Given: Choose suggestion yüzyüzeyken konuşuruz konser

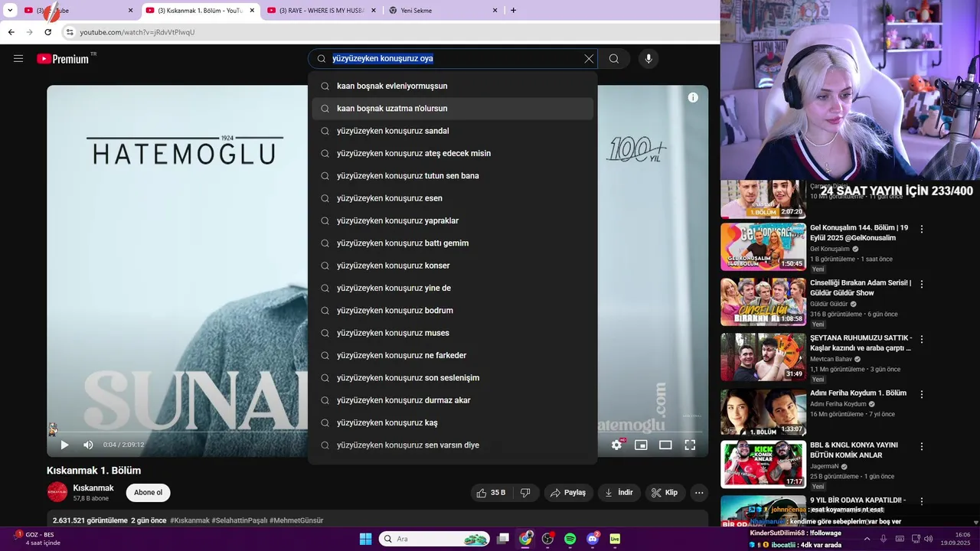Looking at the screenshot, I should click(x=452, y=266).
